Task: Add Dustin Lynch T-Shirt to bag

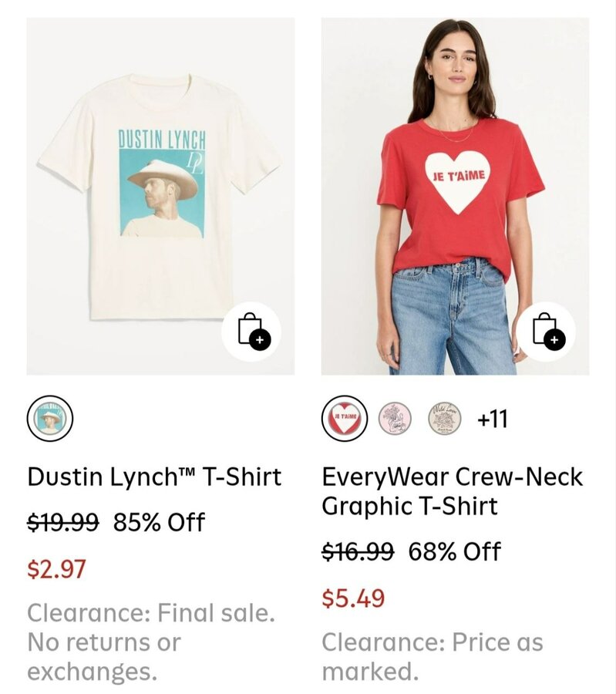Action: pos(251,332)
